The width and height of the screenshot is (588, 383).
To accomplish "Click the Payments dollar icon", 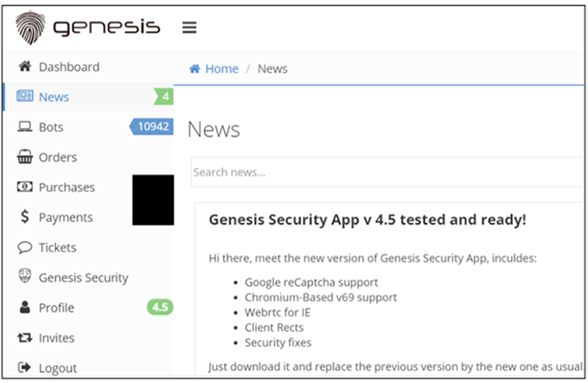I will click(25, 217).
